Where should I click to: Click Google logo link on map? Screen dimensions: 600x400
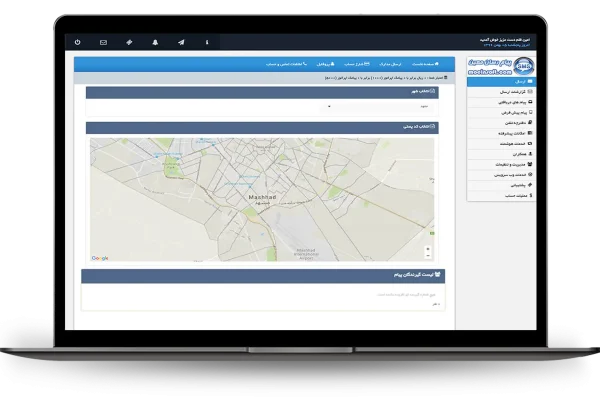pos(100,258)
